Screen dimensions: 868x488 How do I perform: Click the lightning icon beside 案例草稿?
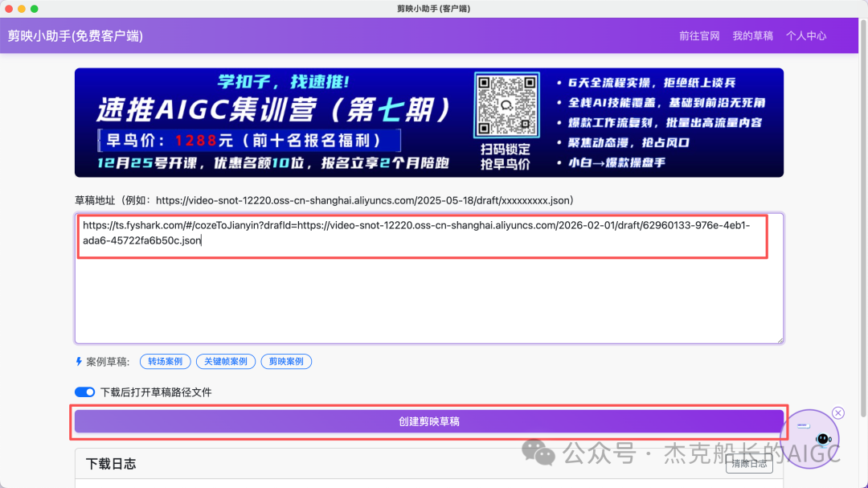pos(79,361)
